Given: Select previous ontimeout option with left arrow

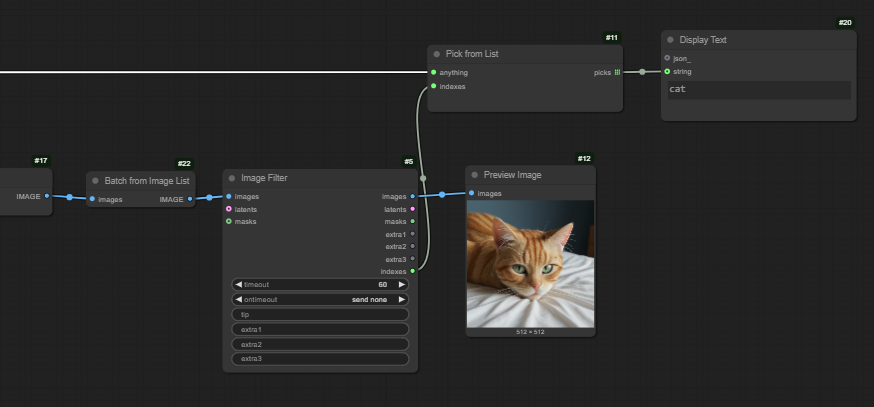Looking at the screenshot, I should point(239,299).
